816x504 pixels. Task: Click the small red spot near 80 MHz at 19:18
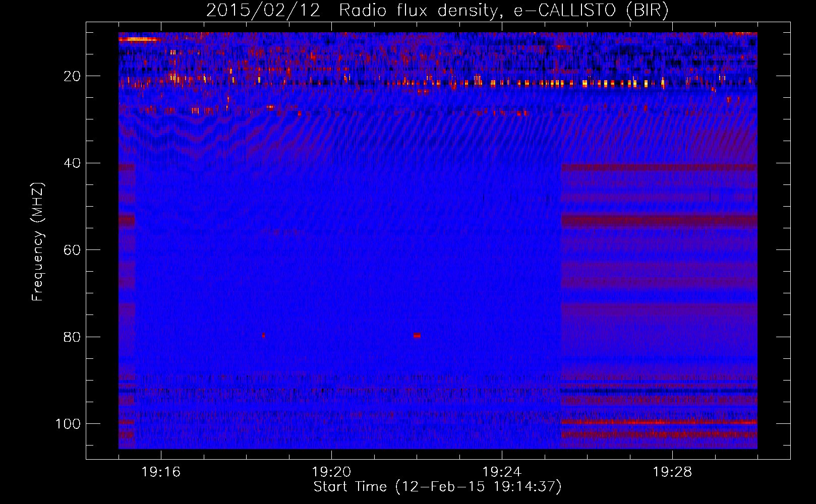tap(263, 335)
